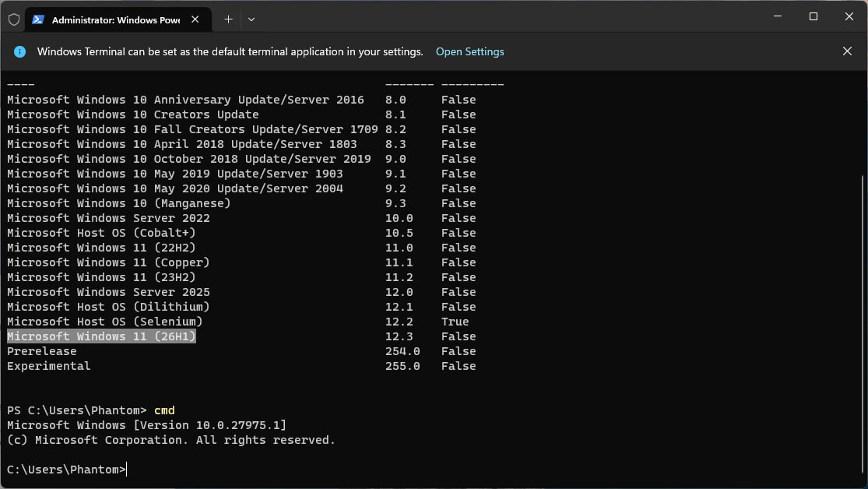Close the Administrator PowerShell tab
The width and height of the screenshot is (868, 489).
point(195,19)
